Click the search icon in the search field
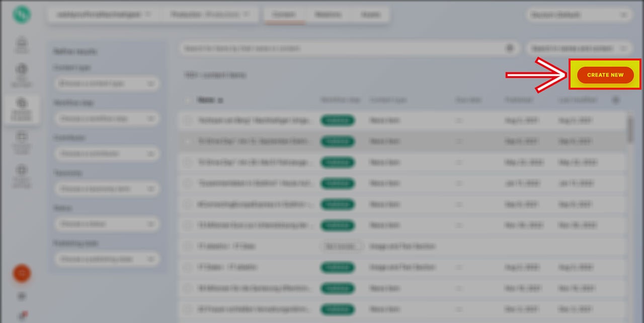This screenshot has width=644, height=323. (509, 48)
